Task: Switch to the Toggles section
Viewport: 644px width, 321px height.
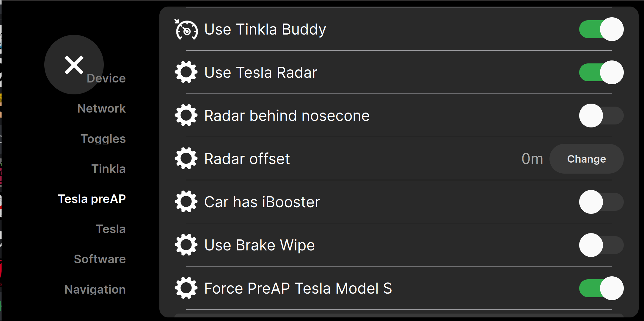Action: point(103,139)
